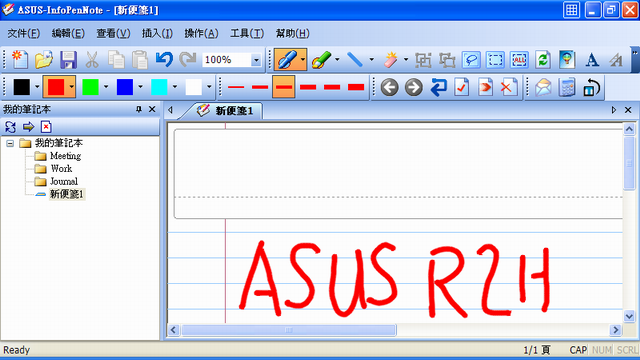
Task: Send note with the envelope icon
Action: click(x=543, y=87)
